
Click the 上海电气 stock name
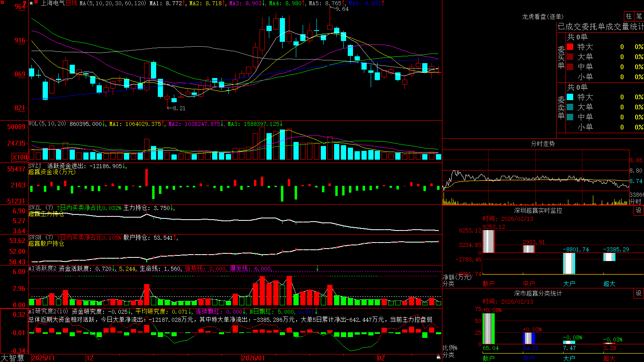tap(53, 3)
